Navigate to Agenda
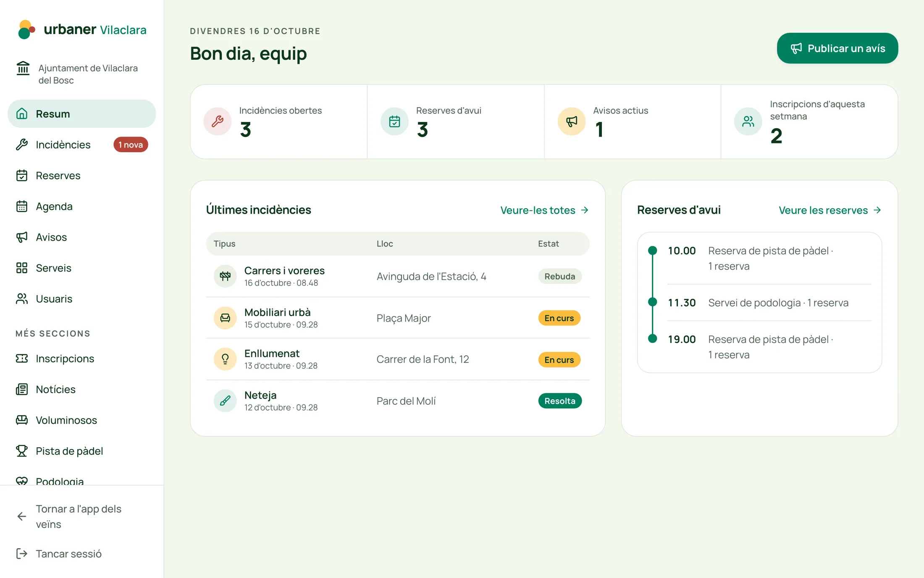Screen dimensions: 924x578 tap(81, 206)
